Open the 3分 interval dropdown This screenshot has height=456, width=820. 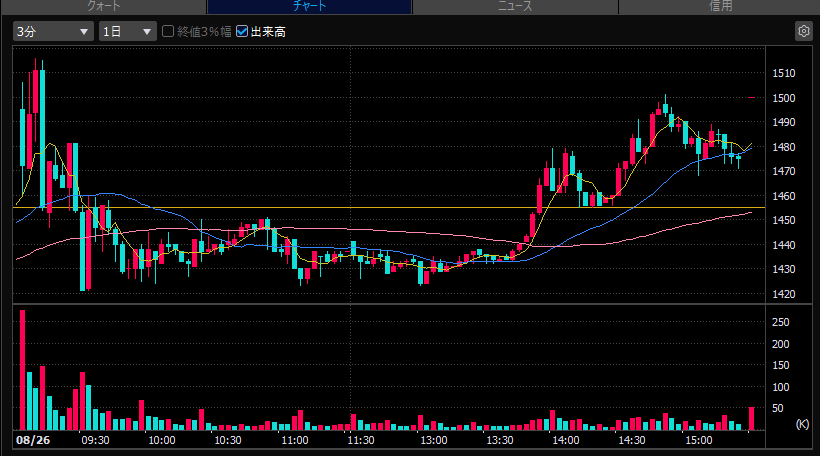point(53,31)
